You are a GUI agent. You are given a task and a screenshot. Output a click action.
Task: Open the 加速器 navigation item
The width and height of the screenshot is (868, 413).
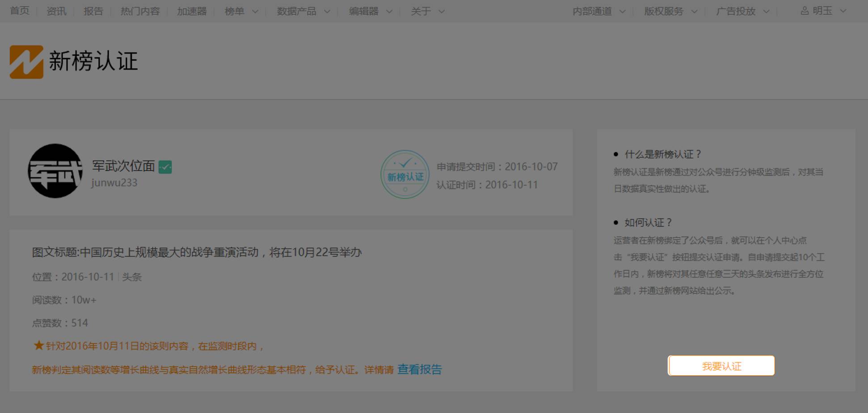192,11
